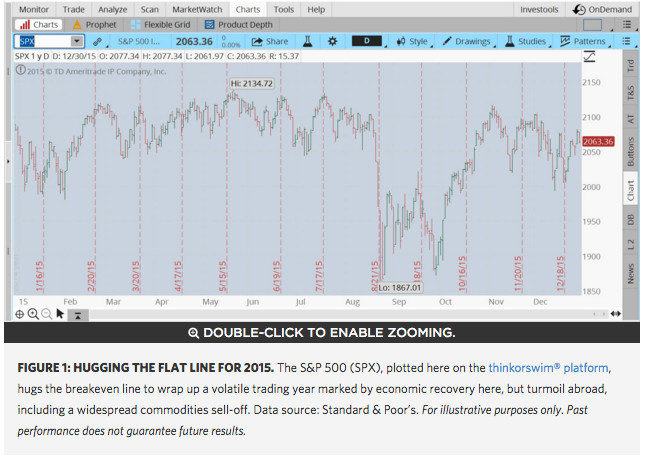Click the collapse-to-bottom arrow button

pos(77,315)
